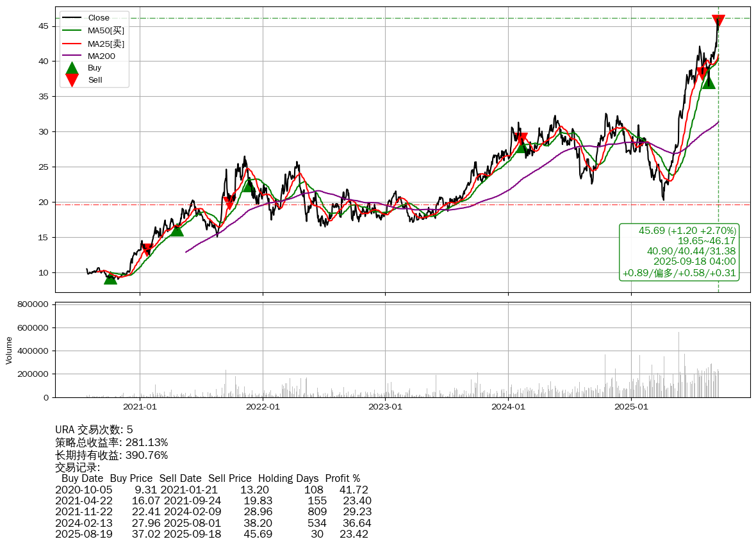Click the 2023-01 x-axis label
The width and height of the screenshot is (756, 546).
385,406
